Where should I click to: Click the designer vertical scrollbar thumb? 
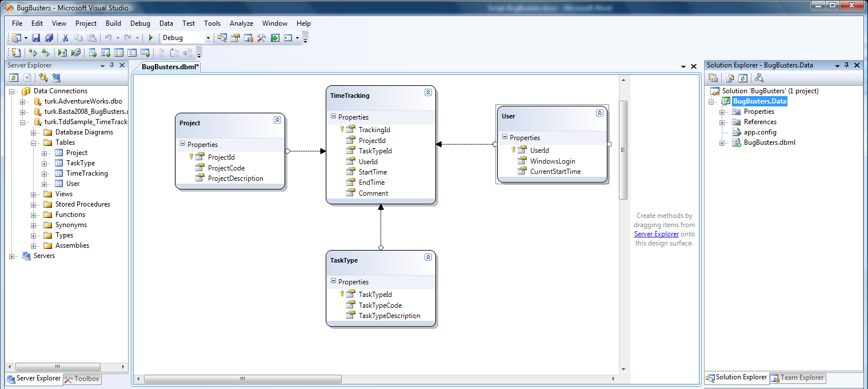[623, 150]
